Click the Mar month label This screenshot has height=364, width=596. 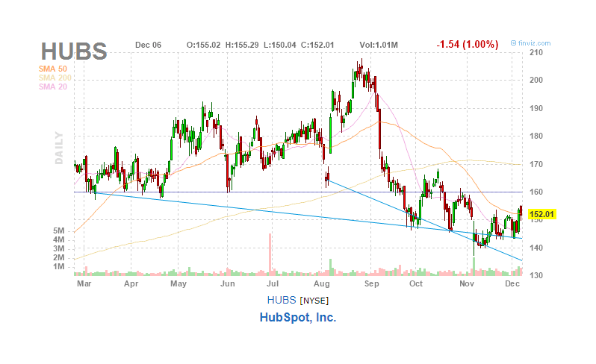(x=84, y=284)
